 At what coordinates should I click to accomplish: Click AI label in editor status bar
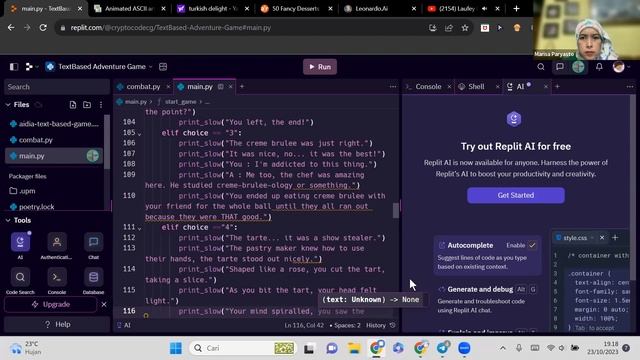pyautogui.click(x=124, y=325)
